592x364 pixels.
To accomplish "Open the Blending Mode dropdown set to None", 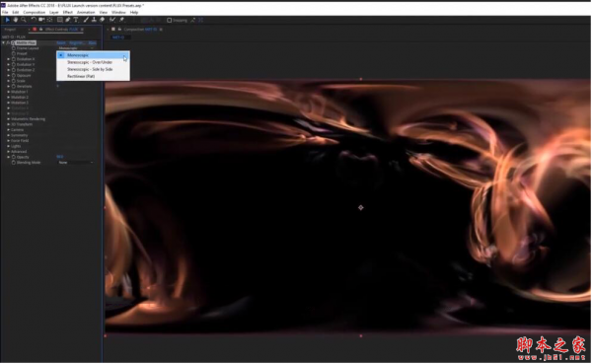I will pyautogui.click(x=76, y=163).
